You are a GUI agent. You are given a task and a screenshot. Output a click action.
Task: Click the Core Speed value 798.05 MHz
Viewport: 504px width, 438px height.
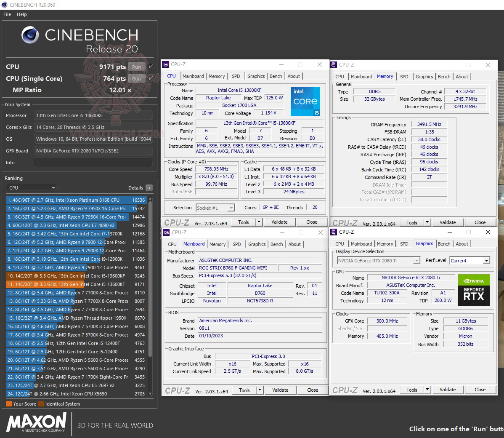216,169
